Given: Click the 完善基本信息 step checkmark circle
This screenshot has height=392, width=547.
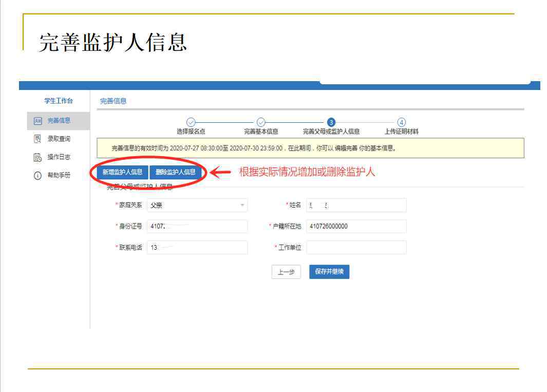Looking at the screenshot, I should click(x=261, y=122).
